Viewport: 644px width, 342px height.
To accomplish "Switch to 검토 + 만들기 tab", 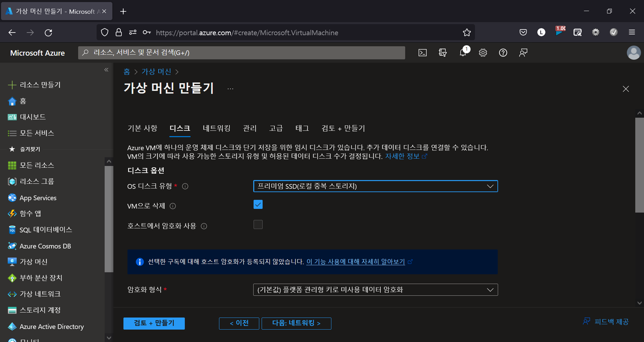I will pyautogui.click(x=343, y=128).
